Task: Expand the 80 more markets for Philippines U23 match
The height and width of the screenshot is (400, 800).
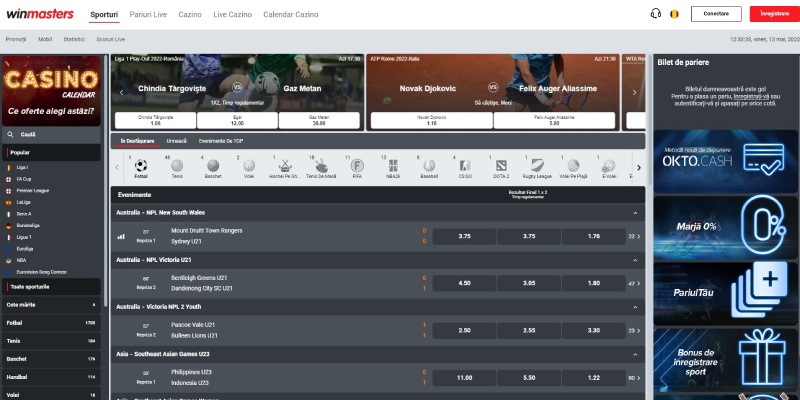Action: point(634,378)
